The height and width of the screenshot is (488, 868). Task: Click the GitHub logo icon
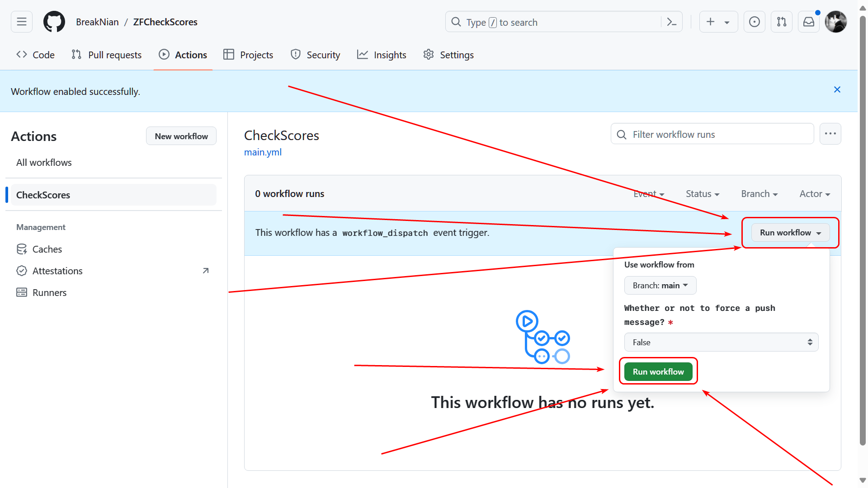[54, 22]
